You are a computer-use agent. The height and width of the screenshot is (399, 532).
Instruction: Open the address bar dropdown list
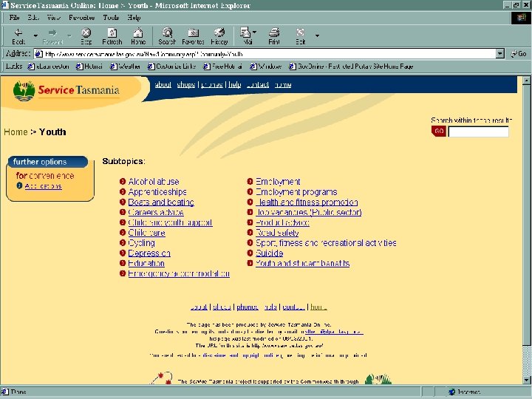(500, 54)
